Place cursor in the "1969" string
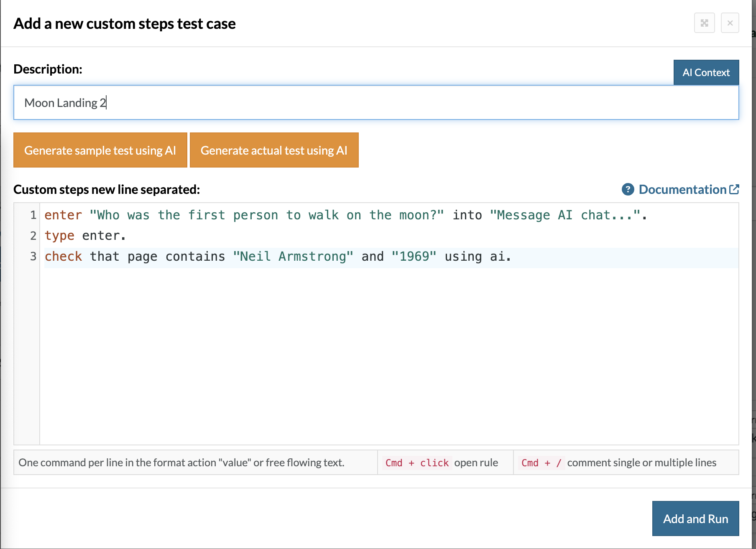 point(414,257)
